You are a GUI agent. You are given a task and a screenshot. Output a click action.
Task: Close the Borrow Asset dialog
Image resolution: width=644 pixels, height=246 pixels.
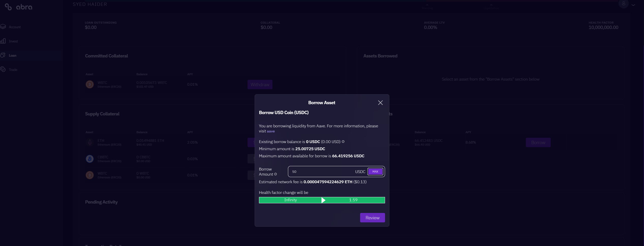380,103
